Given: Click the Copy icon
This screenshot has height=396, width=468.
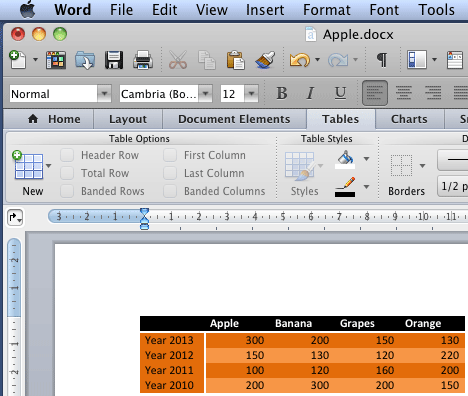Looking at the screenshot, I should point(207,60).
